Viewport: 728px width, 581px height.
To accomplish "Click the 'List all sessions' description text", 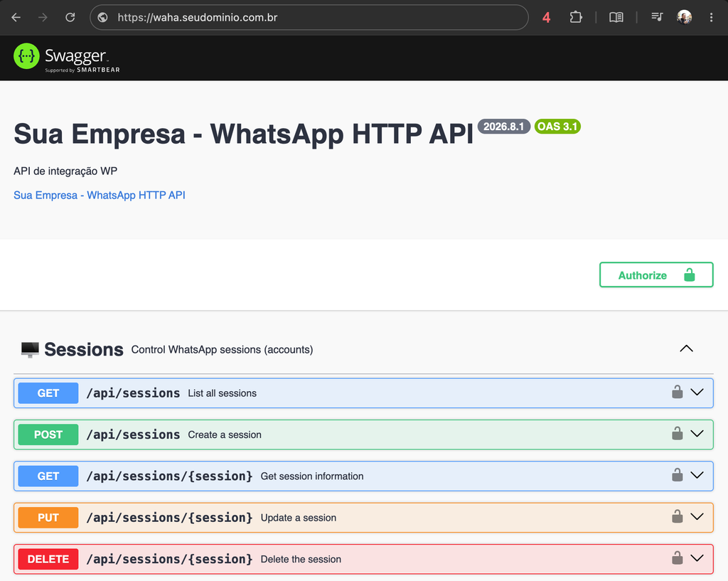I will [222, 393].
